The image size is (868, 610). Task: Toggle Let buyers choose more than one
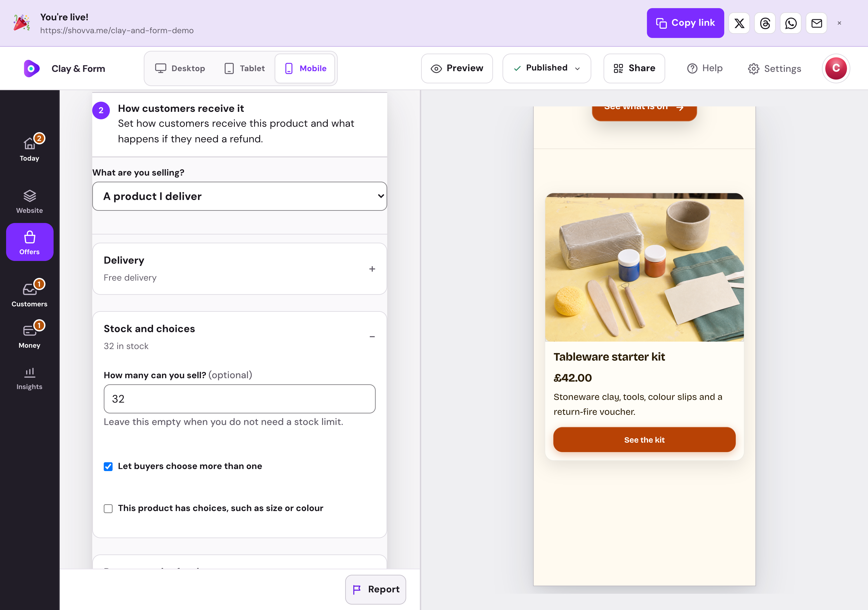[x=108, y=466]
